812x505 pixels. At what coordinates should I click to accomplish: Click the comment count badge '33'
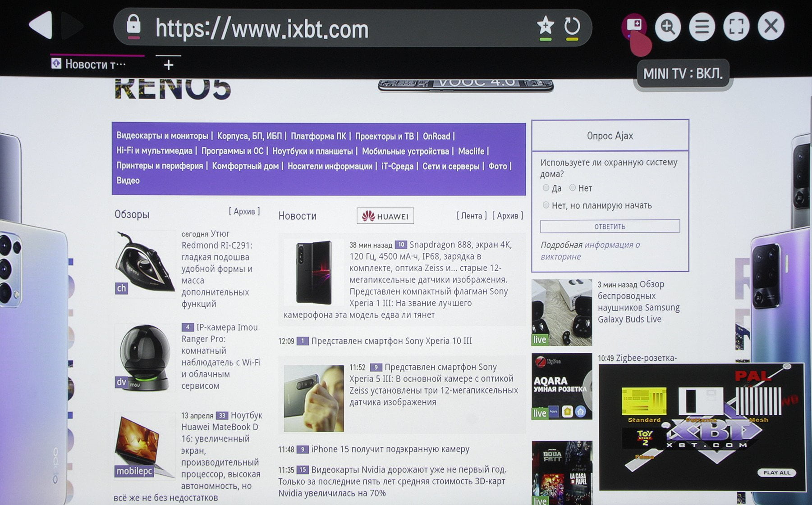coord(222,415)
